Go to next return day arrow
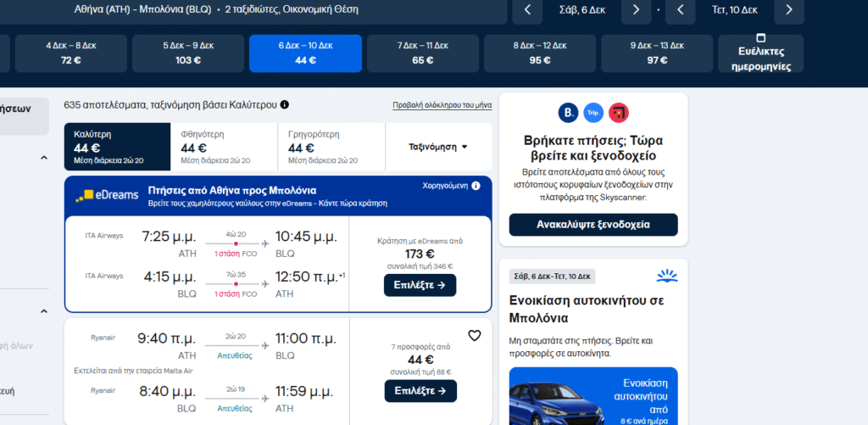 [x=789, y=10]
